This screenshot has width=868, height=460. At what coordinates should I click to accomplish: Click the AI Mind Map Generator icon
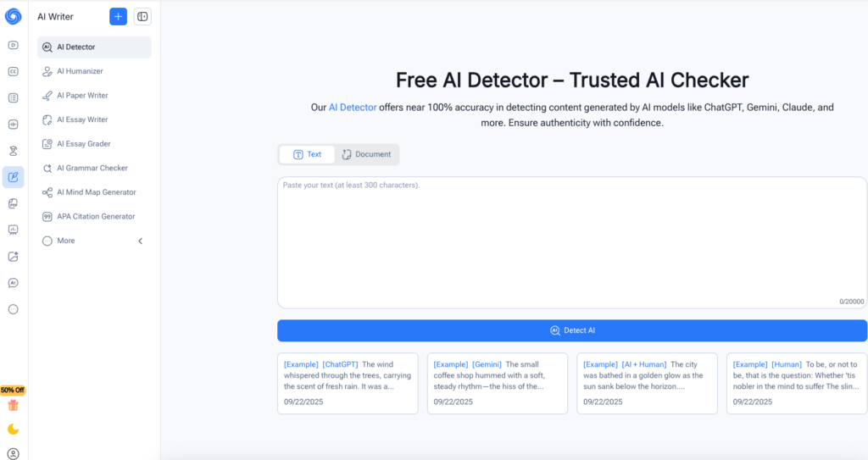click(47, 192)
